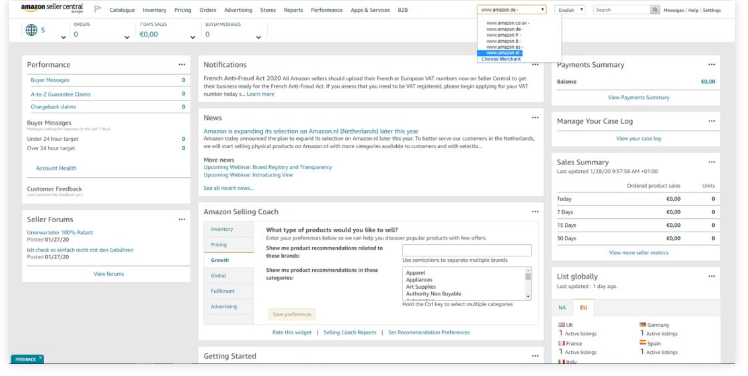This screenshot has height=376, width=748.
Task: Expand the marketplace selector showing www.amazon.de
Action: (511, 10)
